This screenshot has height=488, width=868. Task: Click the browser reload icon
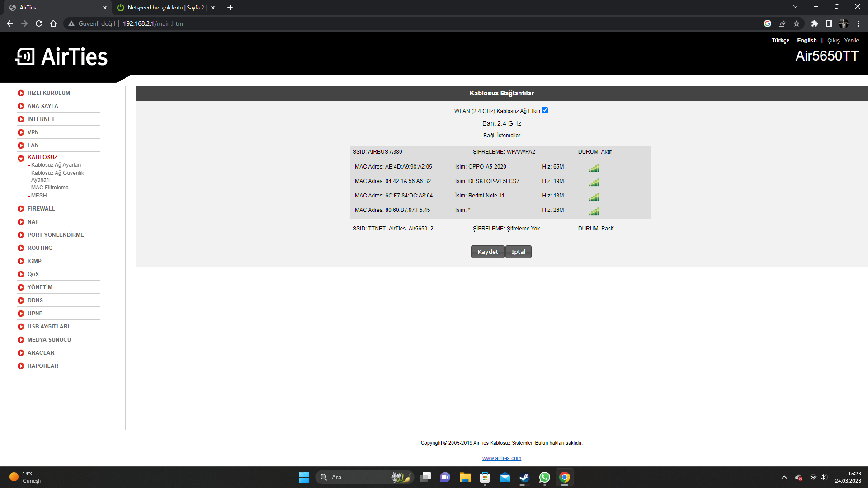pos(39,23)
